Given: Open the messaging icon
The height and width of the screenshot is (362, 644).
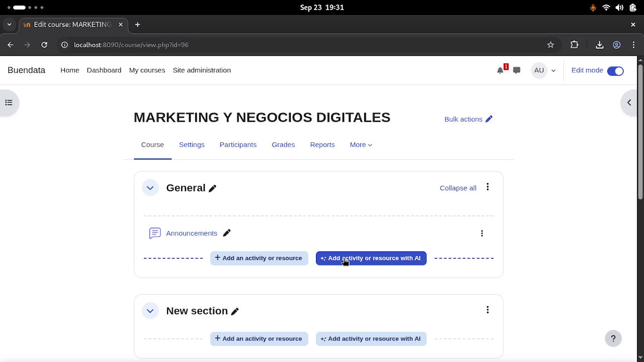Looking at the screenshot, I should pos(517,70).
